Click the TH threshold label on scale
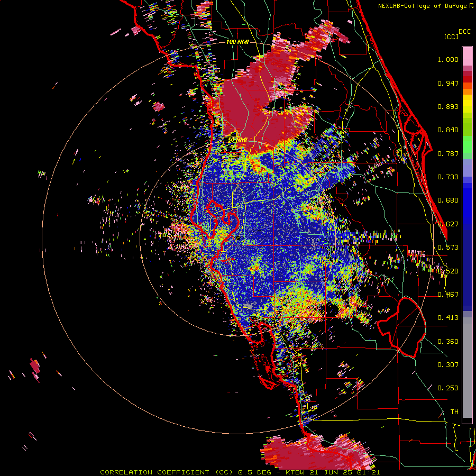Screen dimensions: 476x476 454,412
